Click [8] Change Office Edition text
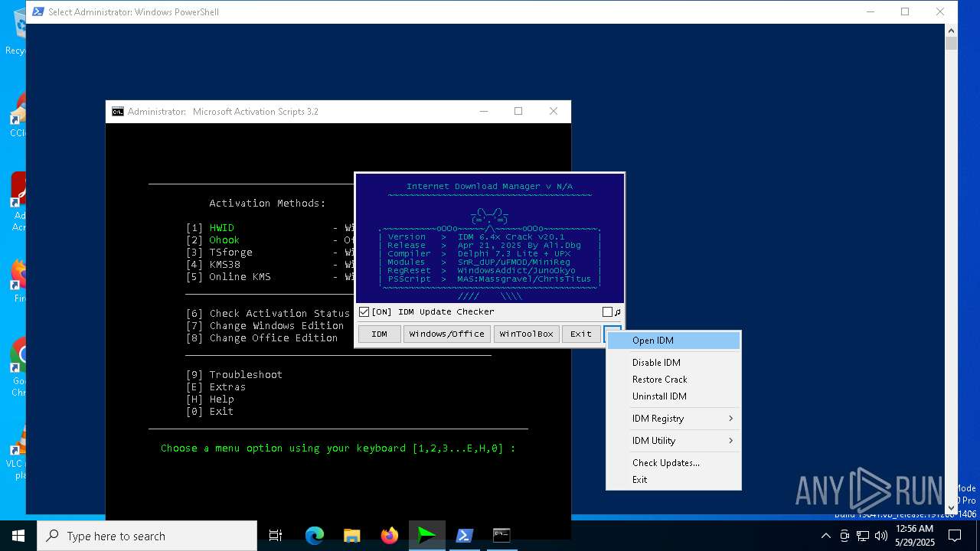This screenshot has width=980, height=551. (x=262, y=338)
